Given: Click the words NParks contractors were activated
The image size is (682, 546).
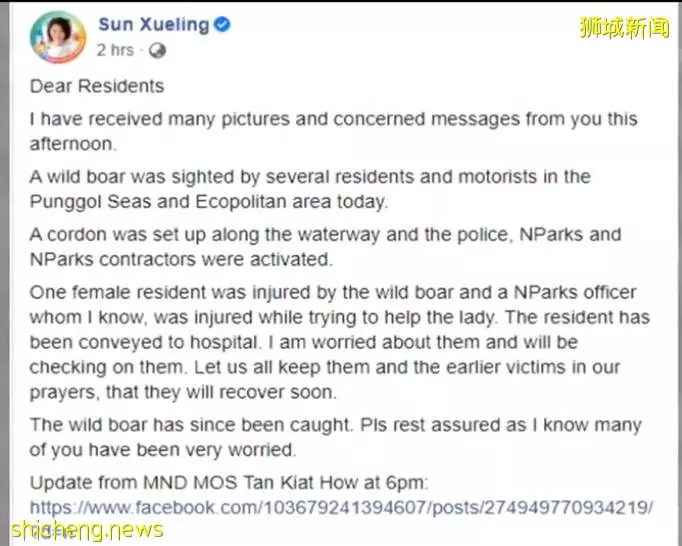Looking at the screenshot, I should (x=181, y=260).
